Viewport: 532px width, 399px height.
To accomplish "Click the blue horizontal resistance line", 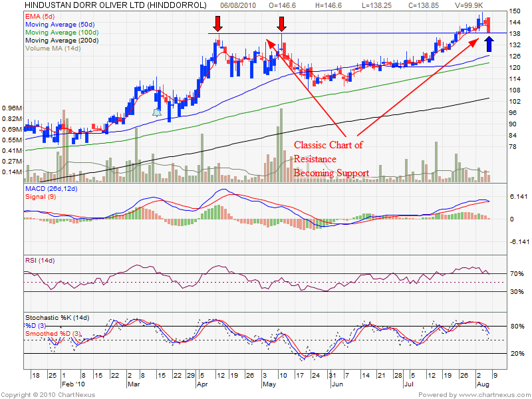I will 346,33.
